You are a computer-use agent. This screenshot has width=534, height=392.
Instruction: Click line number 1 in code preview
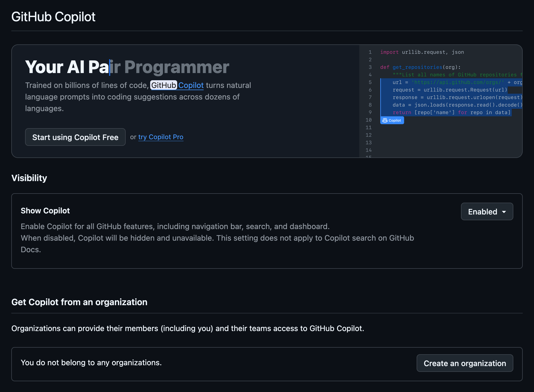(x=370, y=52)
